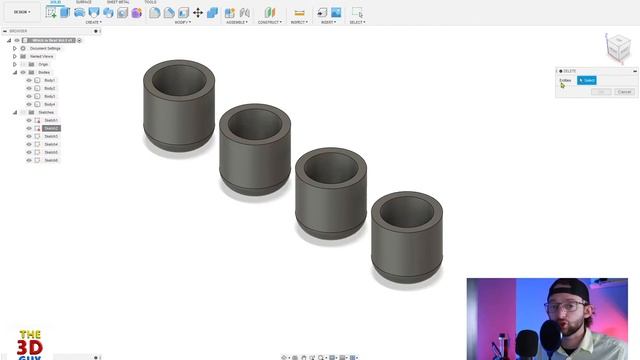The image size is (640, 360).
Task: Click the blue Select button for Entities
Action: (587, 80)
